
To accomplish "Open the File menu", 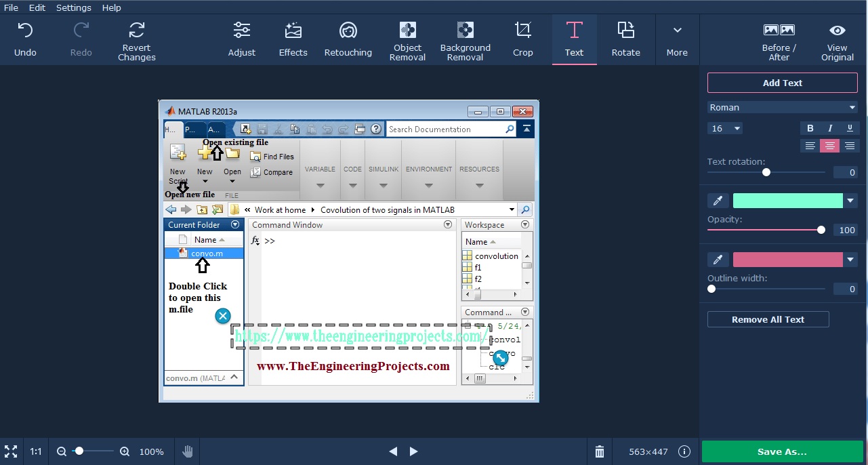I will [x=11, y=7].
